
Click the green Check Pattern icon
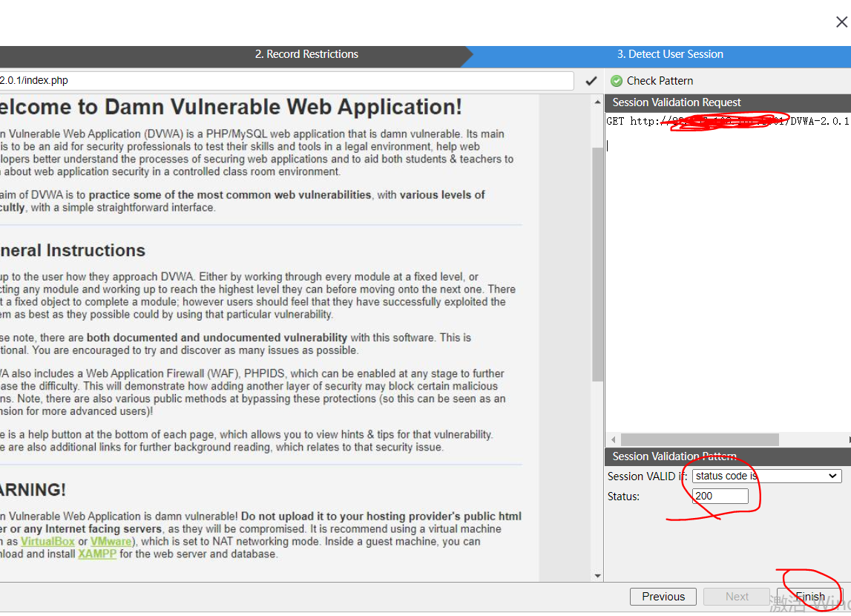point(617,81)
